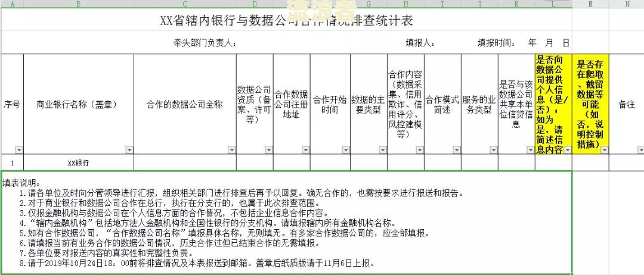The width and height of the screenshot is (644, 275).
Task: Click the 合作模式简述 header cell
Action: [x=442, y=104]
